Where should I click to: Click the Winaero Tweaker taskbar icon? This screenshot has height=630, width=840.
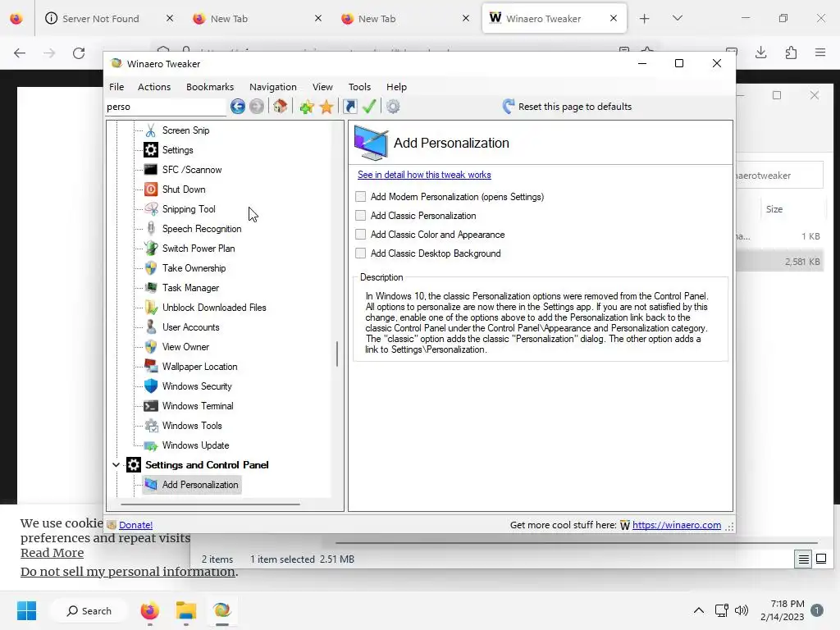(221, 610)
